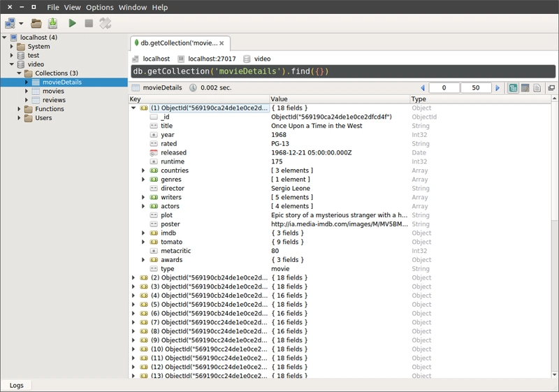Click the localhost server icon in tree
The height and width of the screenshot is (392, 559).
click(13, 38)
